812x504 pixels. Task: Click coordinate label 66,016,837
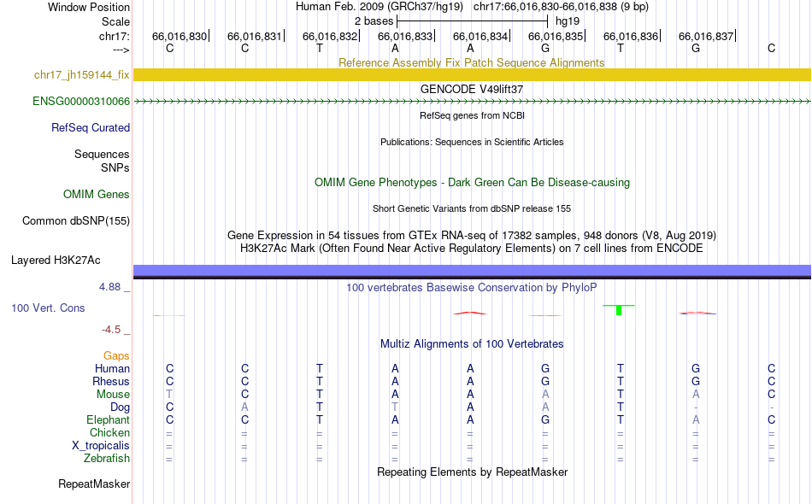[706, 36]
